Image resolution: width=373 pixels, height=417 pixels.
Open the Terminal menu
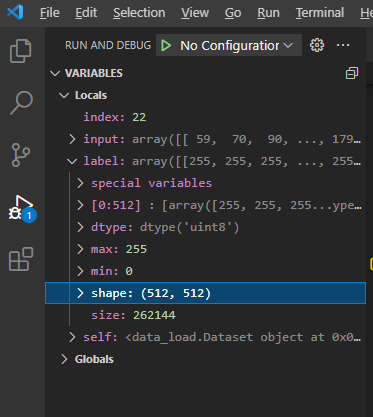(320, 13)
